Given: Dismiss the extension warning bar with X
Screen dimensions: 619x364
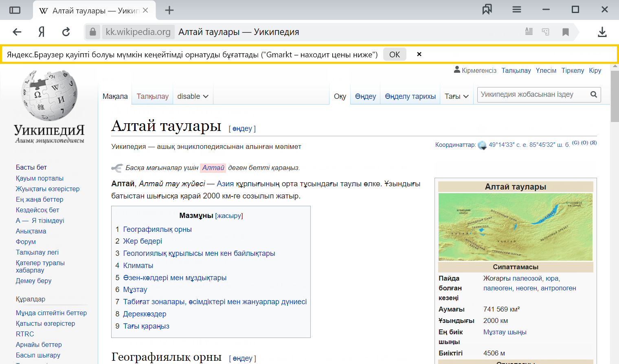Looking at the screenshot, I should point(419,54).
